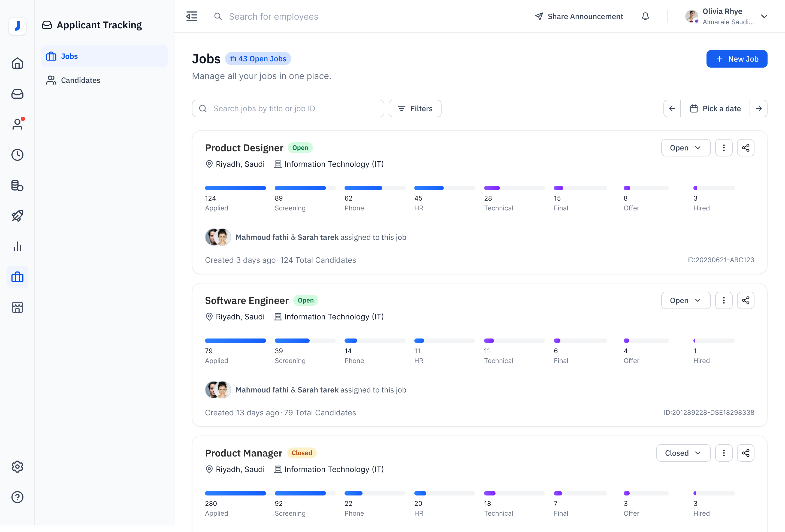Click the notification bell icon

point(645,16)
